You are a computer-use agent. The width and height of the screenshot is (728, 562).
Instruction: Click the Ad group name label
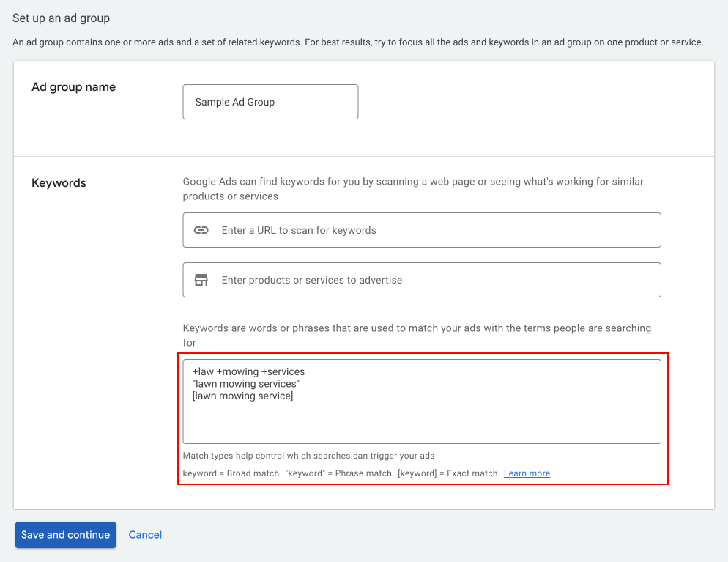click(x=73, y=87)
